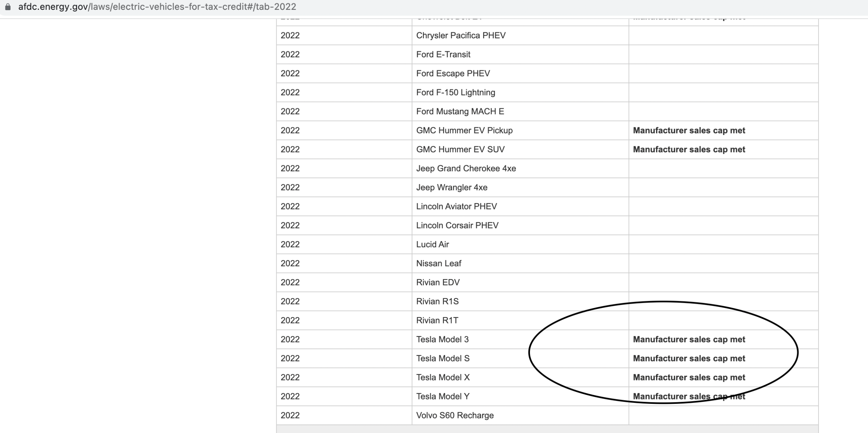Click sales cap note for GMC Hummer EV SUV
This screenshot has height=433, width=868.
689,150
